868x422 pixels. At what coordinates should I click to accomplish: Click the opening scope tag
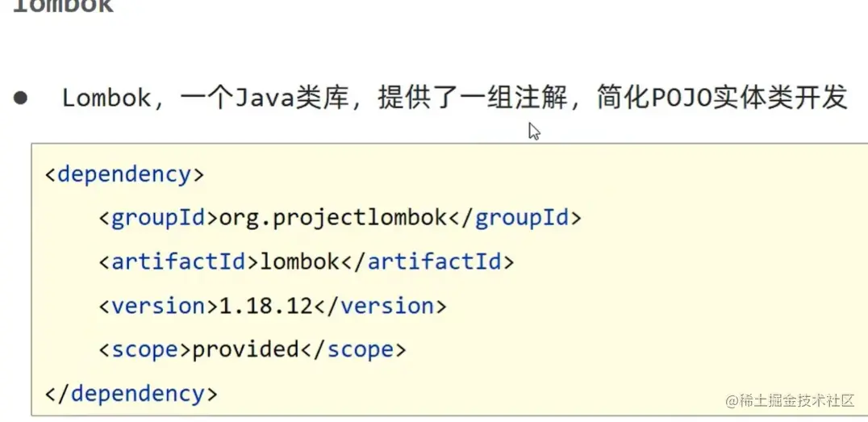coord(144,349)
